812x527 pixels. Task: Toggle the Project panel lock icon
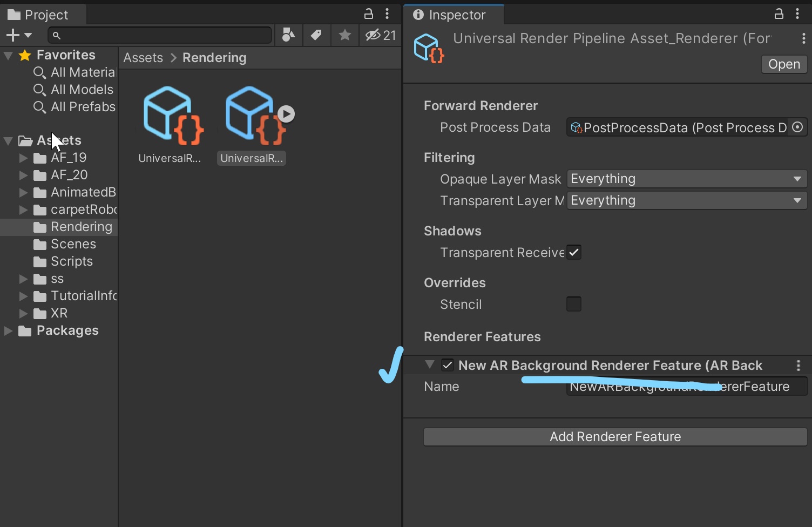pyautogui.click(x=369, y=14)
